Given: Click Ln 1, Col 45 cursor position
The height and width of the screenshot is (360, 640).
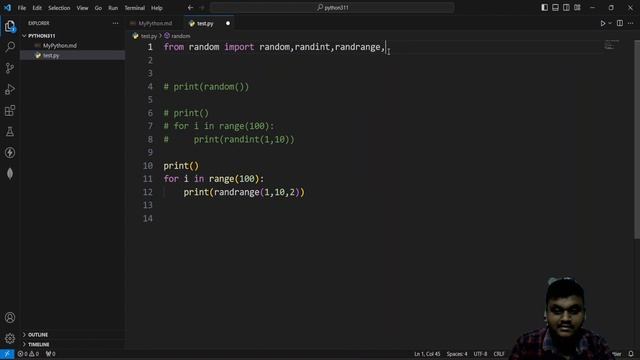Looking at the screenshot, I should coord(427,354).
